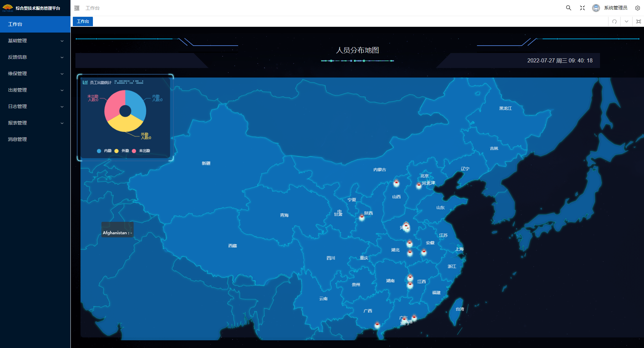The image size is (644, 348).
Task: Expand the 基础管理 menu
Action: pos(35,41)
